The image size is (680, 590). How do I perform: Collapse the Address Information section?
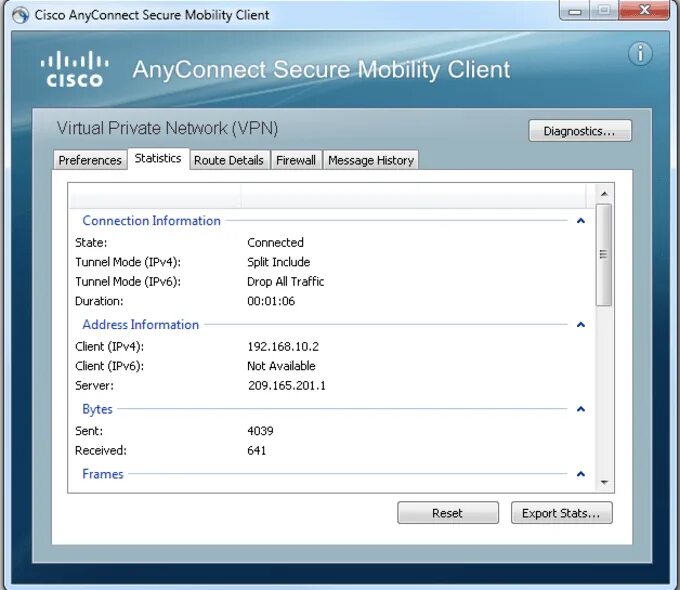tap(581, 325)
